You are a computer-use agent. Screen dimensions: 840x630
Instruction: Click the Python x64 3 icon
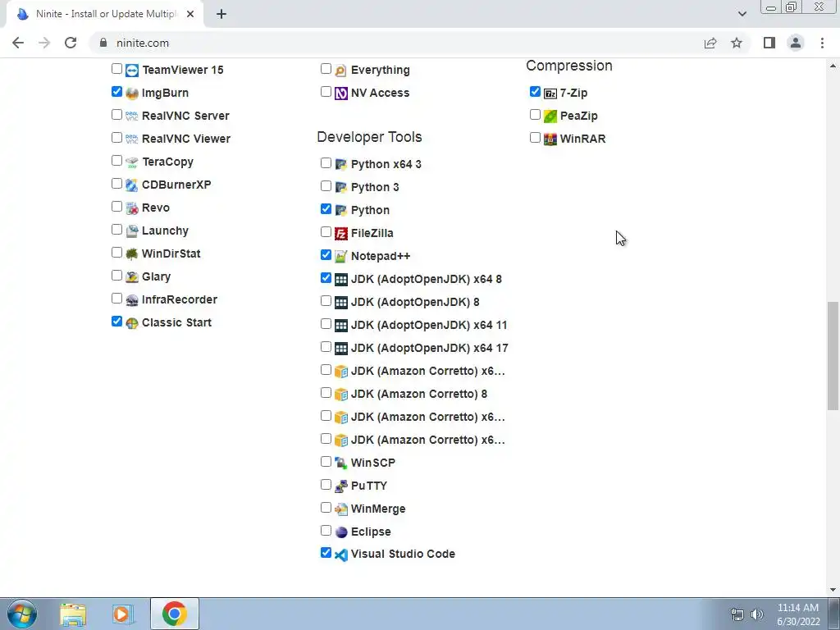coord(340,164)
